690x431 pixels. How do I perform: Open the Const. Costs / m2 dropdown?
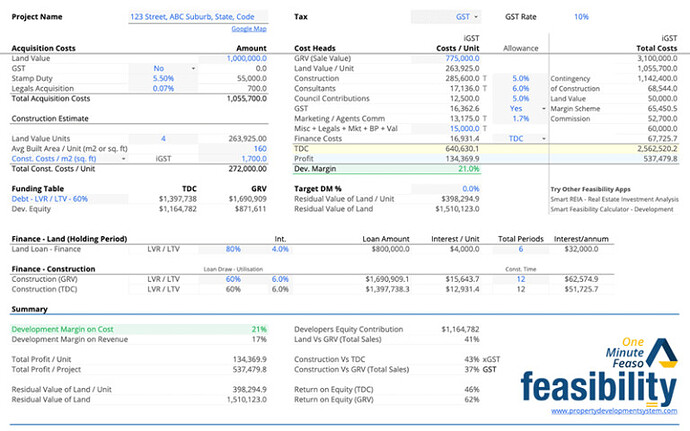coord(124,158)
